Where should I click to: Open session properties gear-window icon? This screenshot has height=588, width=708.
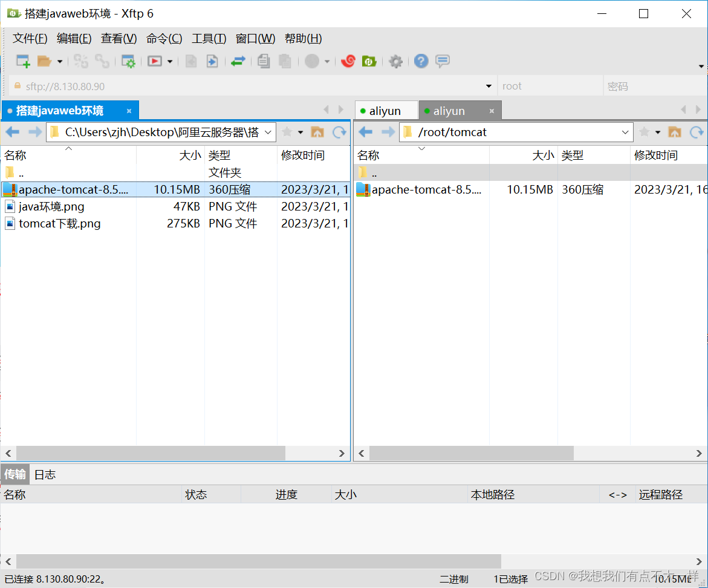click(128, 61)
